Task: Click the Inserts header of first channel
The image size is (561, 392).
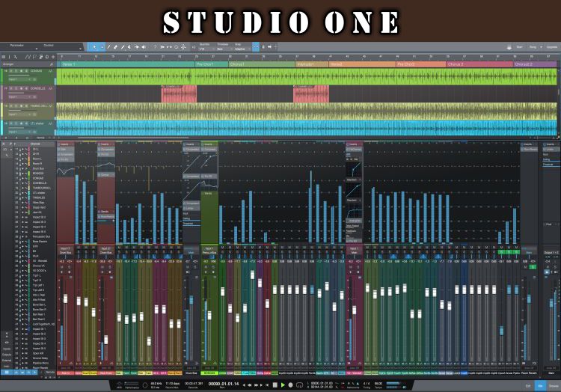Action: coord(66,144)
